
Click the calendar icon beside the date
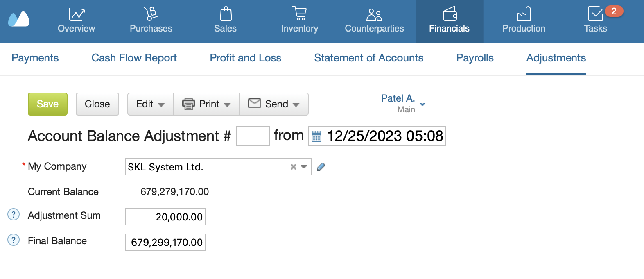point(317,136)
